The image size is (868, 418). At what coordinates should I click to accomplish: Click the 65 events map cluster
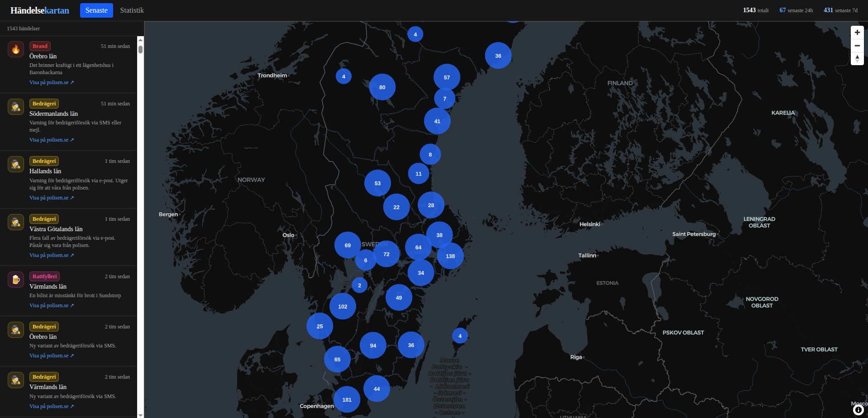337,359
